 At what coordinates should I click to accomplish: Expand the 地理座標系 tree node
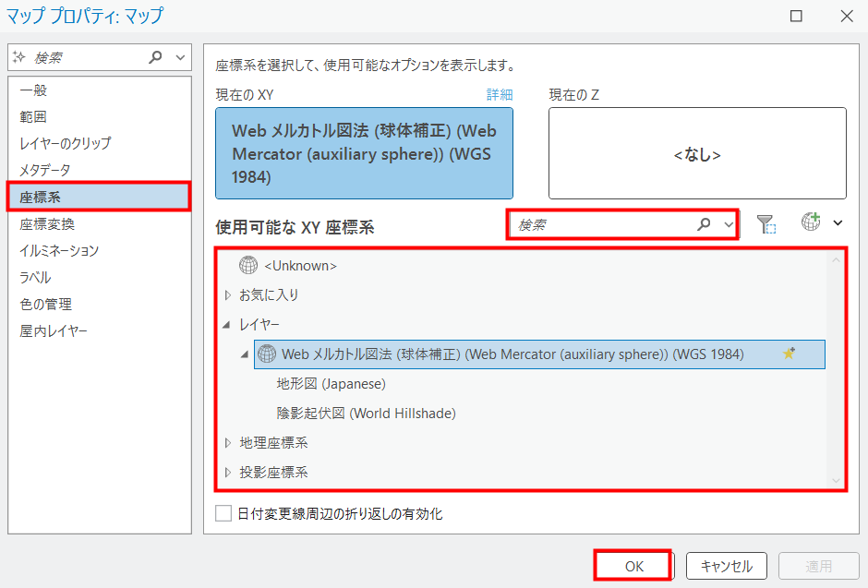(228, 443)
